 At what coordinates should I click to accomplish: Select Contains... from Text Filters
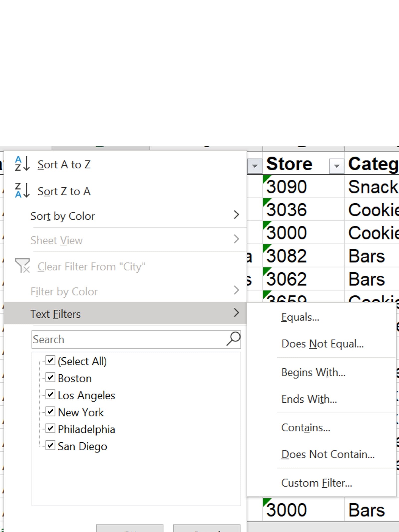[x=305, y=428]
